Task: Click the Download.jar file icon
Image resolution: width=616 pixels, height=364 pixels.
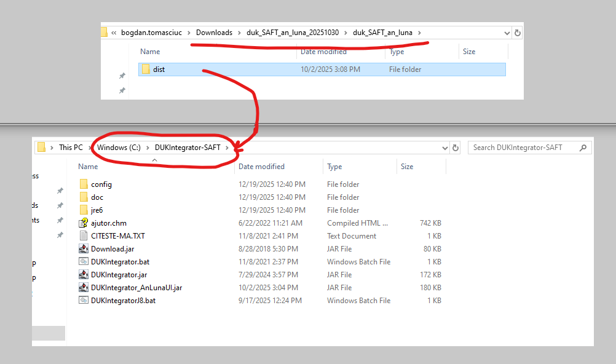Action: [84, 249]
